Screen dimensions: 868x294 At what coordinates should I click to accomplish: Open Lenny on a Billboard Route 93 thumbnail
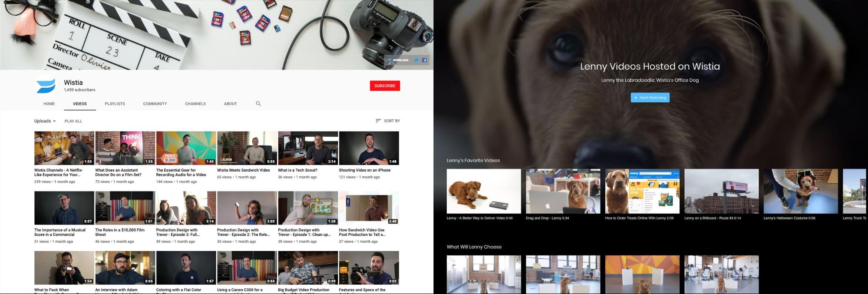click(722, 192)
